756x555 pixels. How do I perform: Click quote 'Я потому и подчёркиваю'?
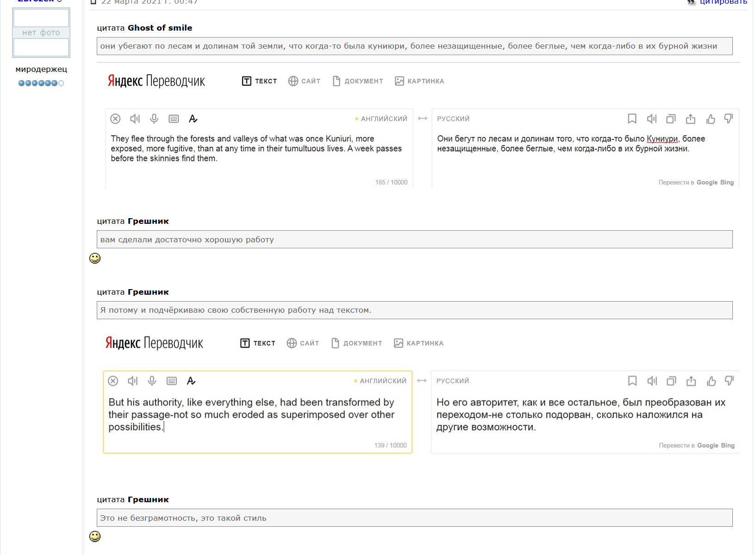click(414, 310)
